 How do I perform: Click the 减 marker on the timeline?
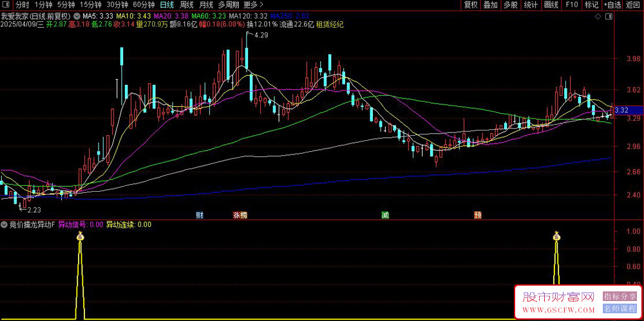pyautogui.click(x=385, y=215)
